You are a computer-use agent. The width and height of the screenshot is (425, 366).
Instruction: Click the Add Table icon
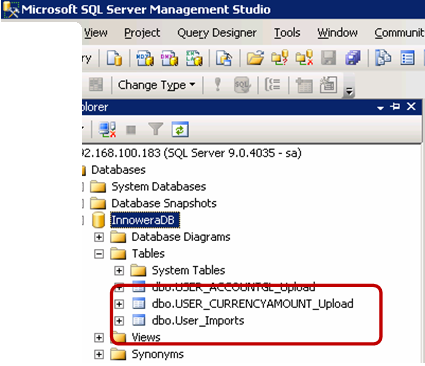coord(304,85)
